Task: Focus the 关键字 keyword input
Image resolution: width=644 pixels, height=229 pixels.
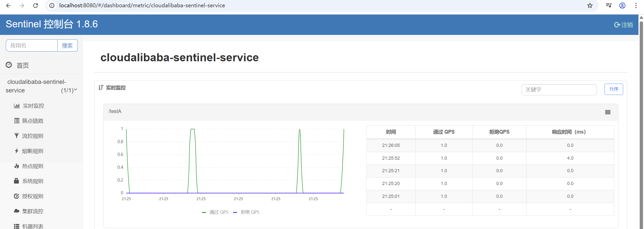Action: (x=559, y=90)
